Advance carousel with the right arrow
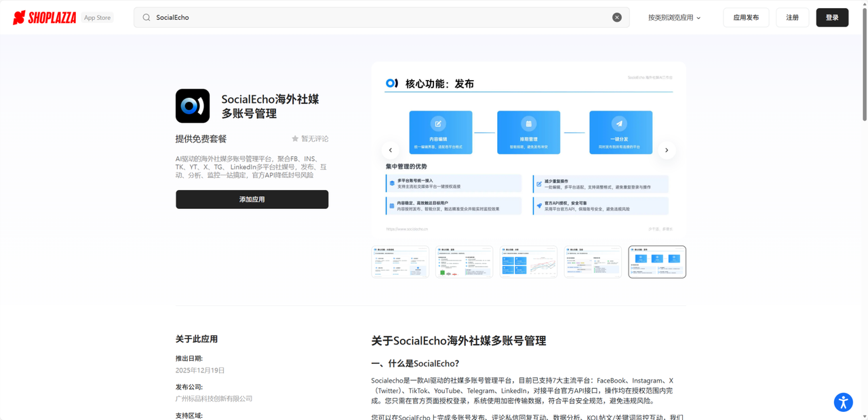Screen dimensions: 868x420 666,150
